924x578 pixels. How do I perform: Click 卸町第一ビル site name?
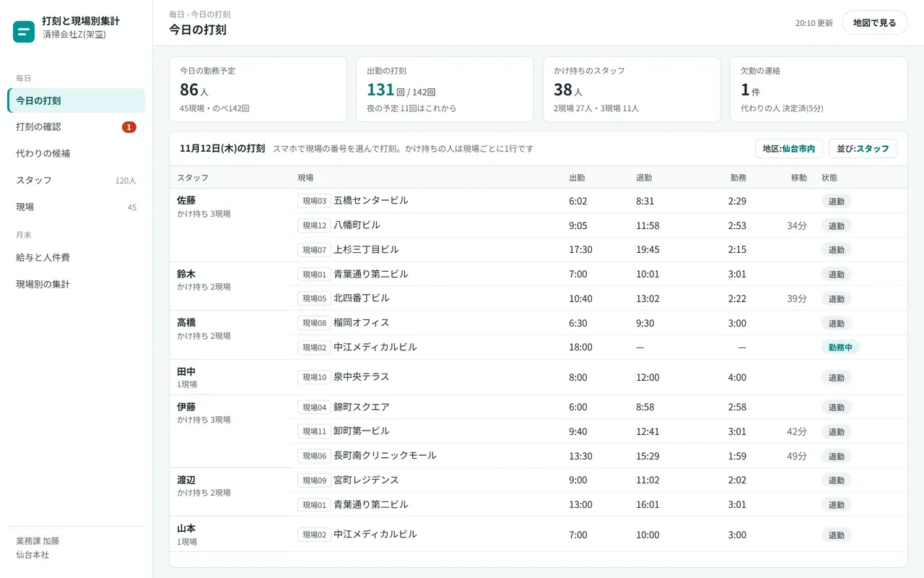coord(361,431)
